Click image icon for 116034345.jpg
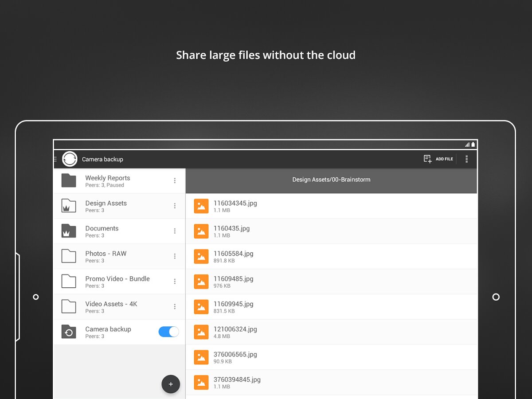Viewport: 532px width, 399px height. [201, 206]
